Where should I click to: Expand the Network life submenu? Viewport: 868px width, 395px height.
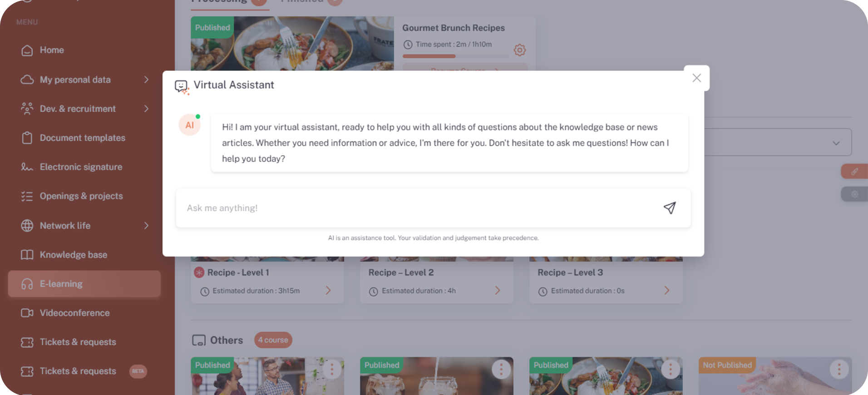click(x=146, y=226)
